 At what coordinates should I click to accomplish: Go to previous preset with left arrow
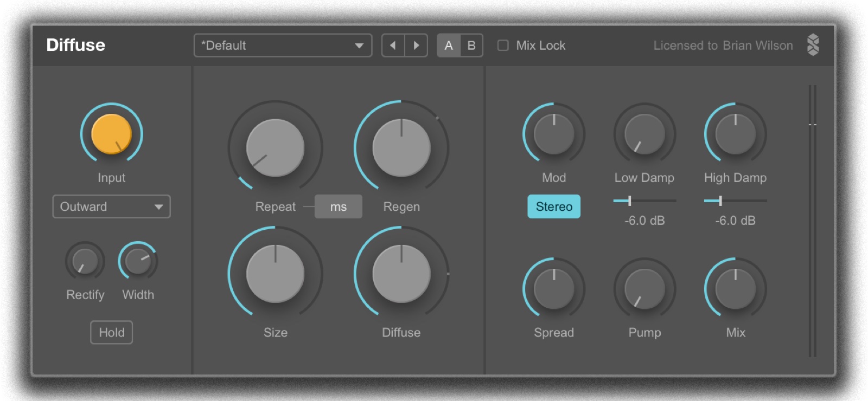(x=393, y=46)
